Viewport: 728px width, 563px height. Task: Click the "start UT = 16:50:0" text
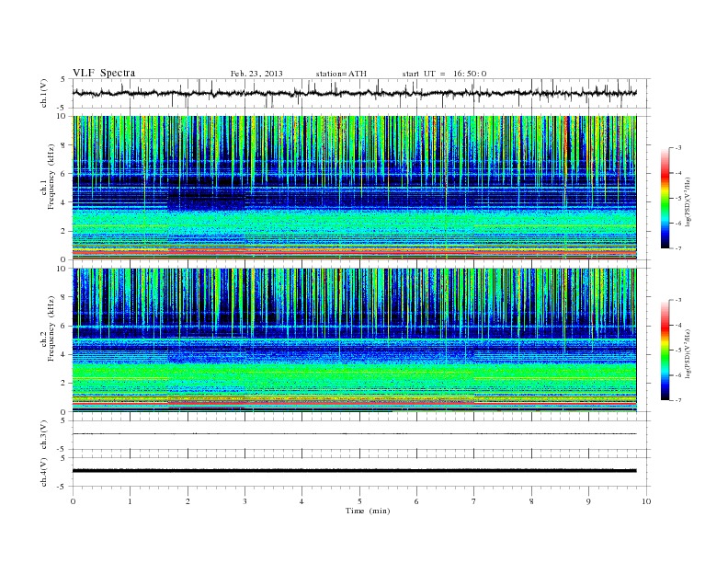coord(444,74)
